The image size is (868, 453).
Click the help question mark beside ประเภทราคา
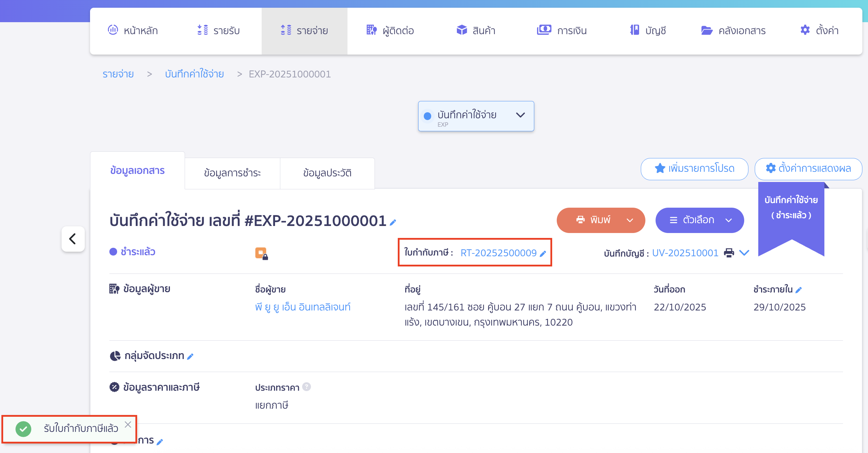click(x=307, y=387)
